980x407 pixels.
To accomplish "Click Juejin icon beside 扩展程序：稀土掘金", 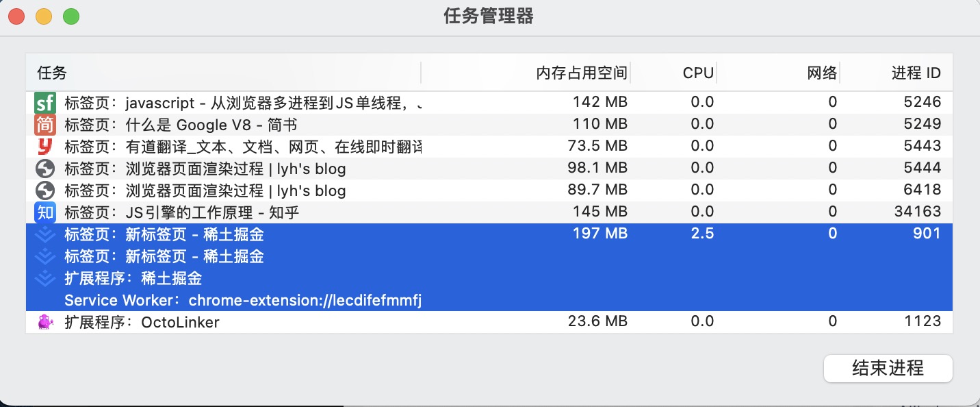I will [44, 278].
